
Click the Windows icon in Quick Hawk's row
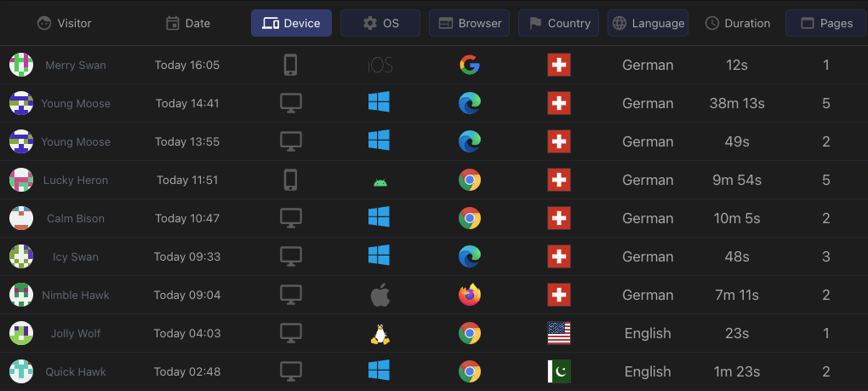click(380, 371)
